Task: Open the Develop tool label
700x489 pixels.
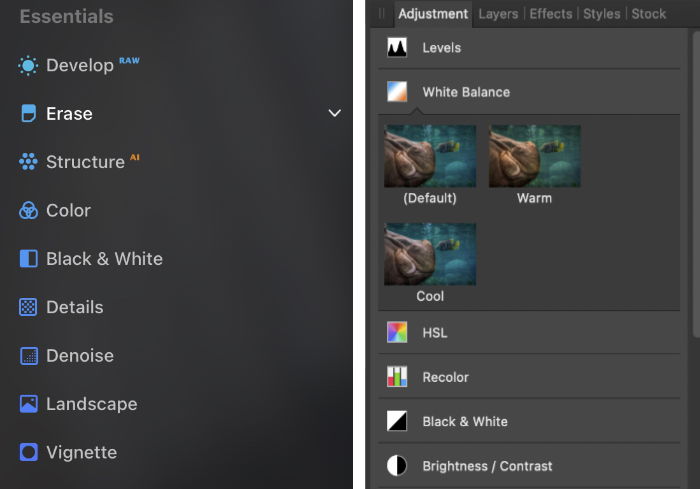Action: [80, 66]
